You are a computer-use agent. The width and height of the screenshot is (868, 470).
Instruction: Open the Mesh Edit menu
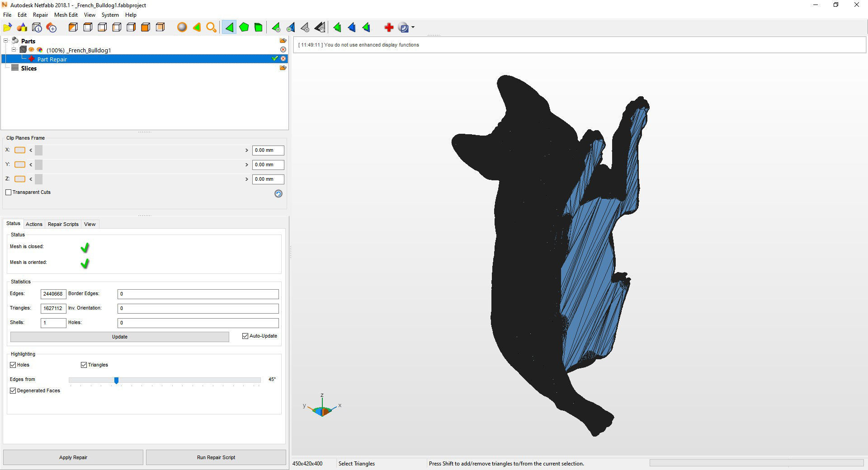[x=66, y=15]
